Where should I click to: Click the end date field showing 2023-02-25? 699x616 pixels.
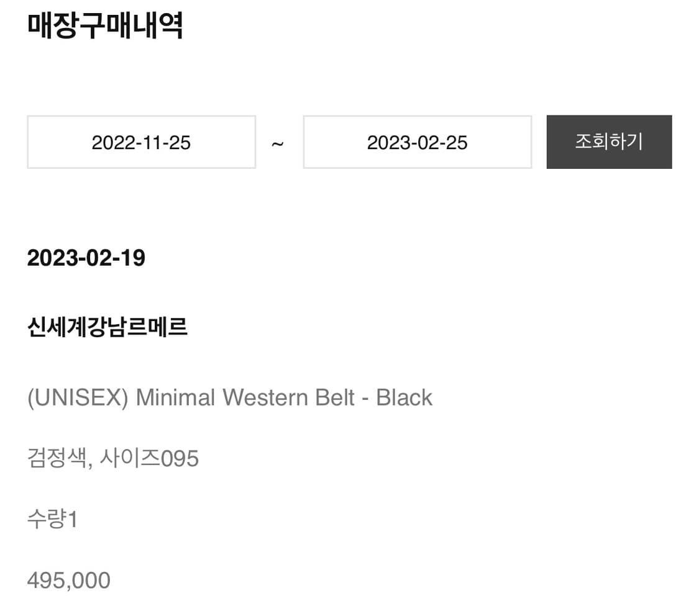point(417,142)
